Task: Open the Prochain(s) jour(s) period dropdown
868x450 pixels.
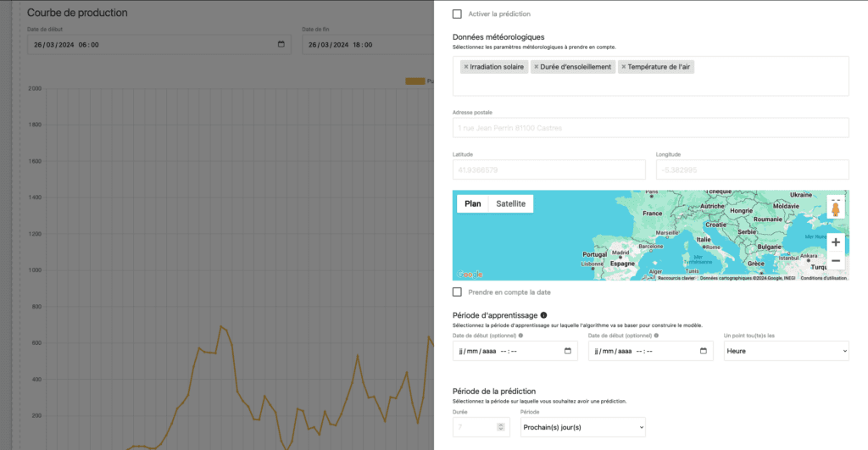Action: pyautogui.click(x=582, y=428)
